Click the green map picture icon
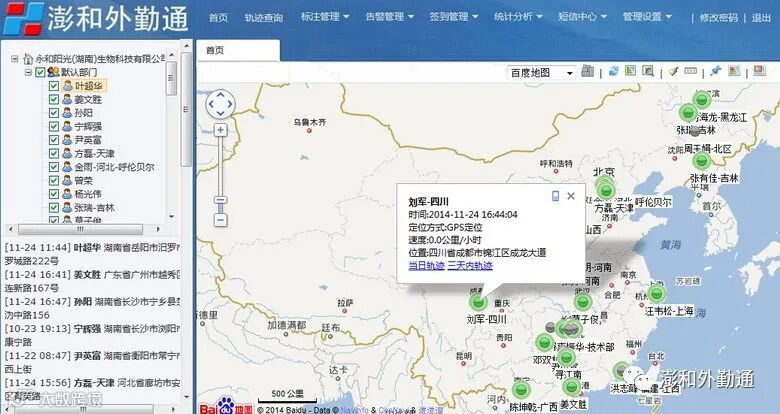The image size is (780, 414). click(x=631, y=71)
